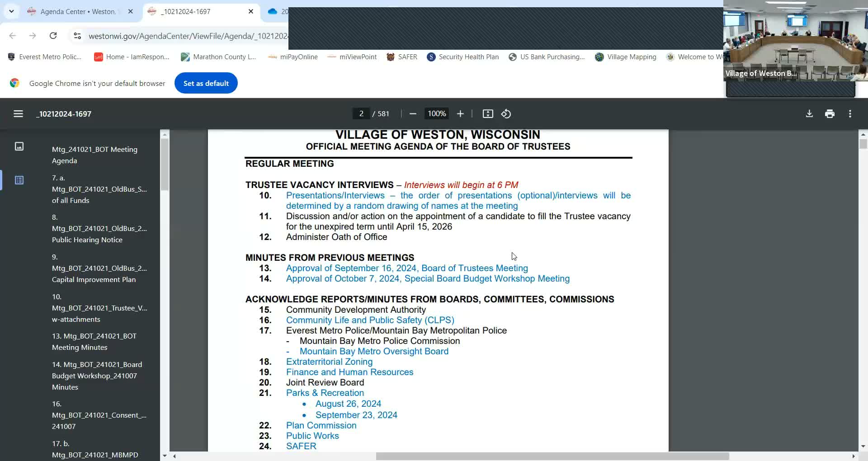868x461 pixels.
Task: Open Welcome to Weston bookmark
Action: (695, 57)
